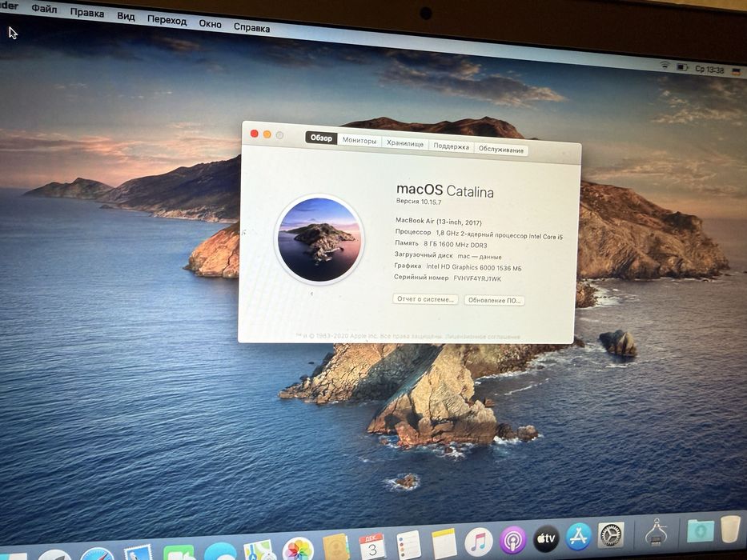Open the Downloads folder in the Dock
Viewport: 747px width, 560px height.
[x=701, y=530]
